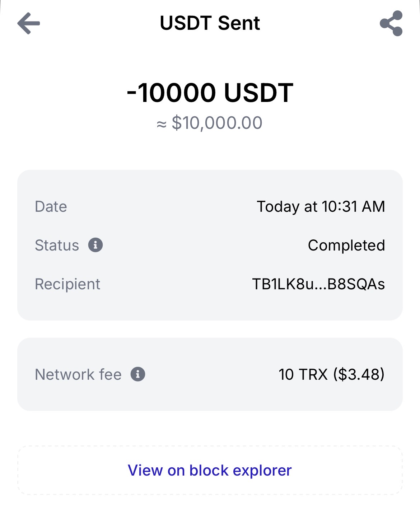420x519 pixels.
Task: Tap the Completed status value
Action: [346, 246]
